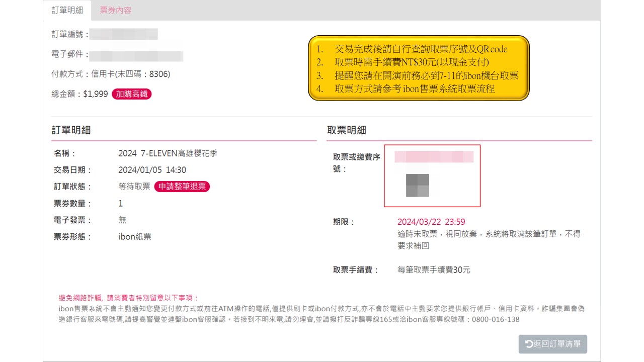This screenshot has width=644, height=362.
Task: Click the total amount $1,999
Action: tap(95, 94)
